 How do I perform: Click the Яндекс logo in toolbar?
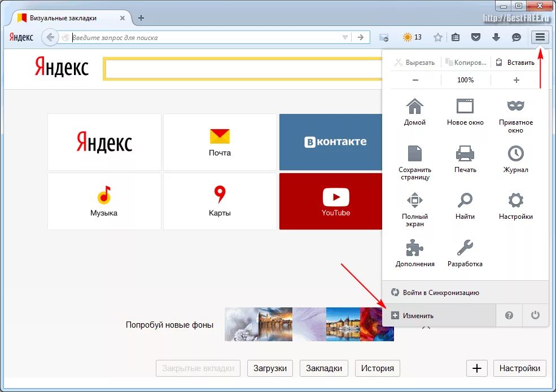click(21, 37)
